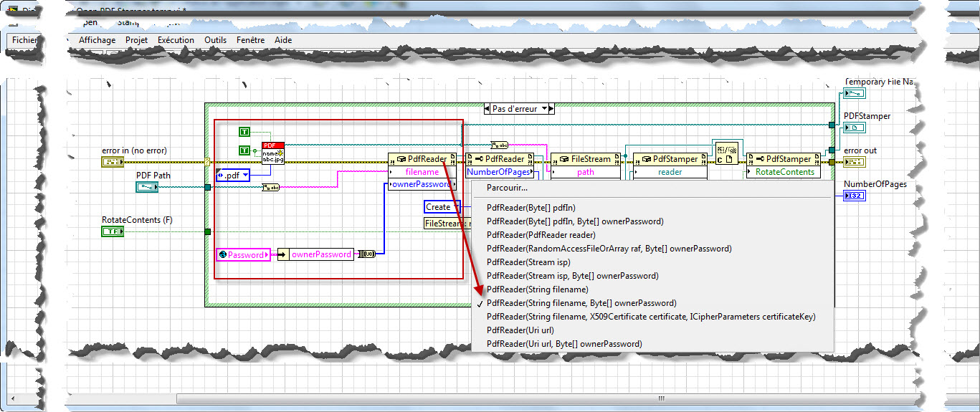Click the PDF Path control terminal

(x=147, y=187)
